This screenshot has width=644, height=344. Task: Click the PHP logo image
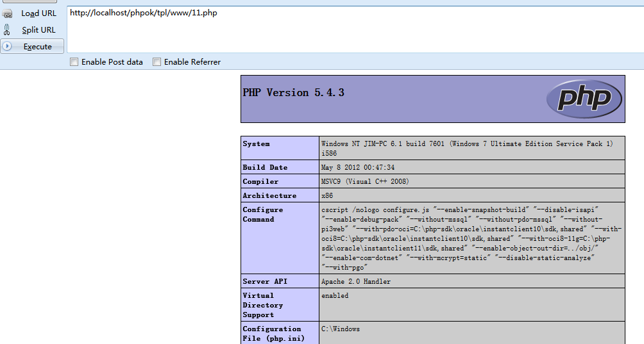point(584,99)
